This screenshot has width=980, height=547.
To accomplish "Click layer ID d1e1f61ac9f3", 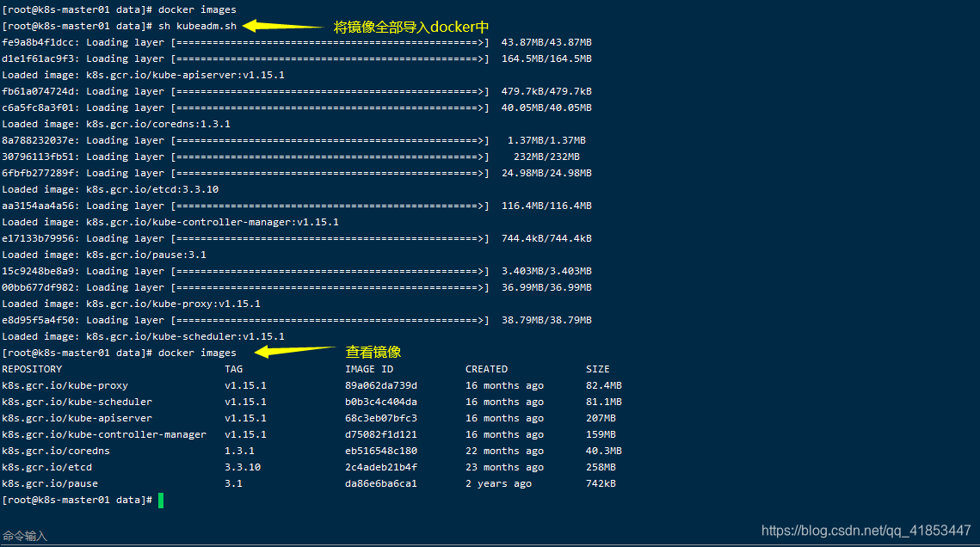I will tap(38, 58).
